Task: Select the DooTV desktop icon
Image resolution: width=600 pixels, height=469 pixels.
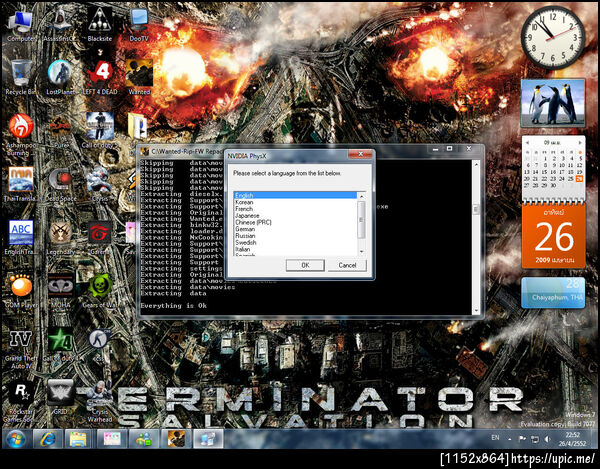Action: tap(139, 25)
